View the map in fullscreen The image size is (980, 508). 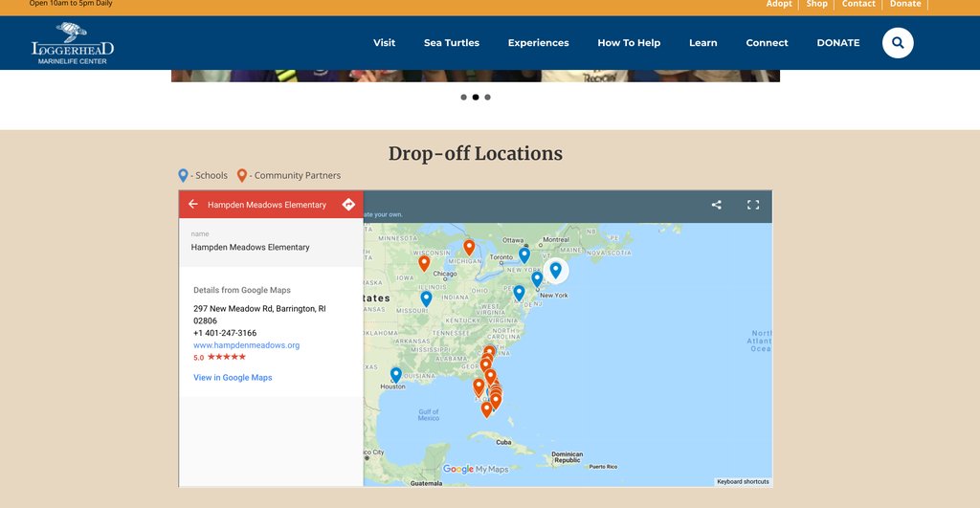[x=753, y=205]
